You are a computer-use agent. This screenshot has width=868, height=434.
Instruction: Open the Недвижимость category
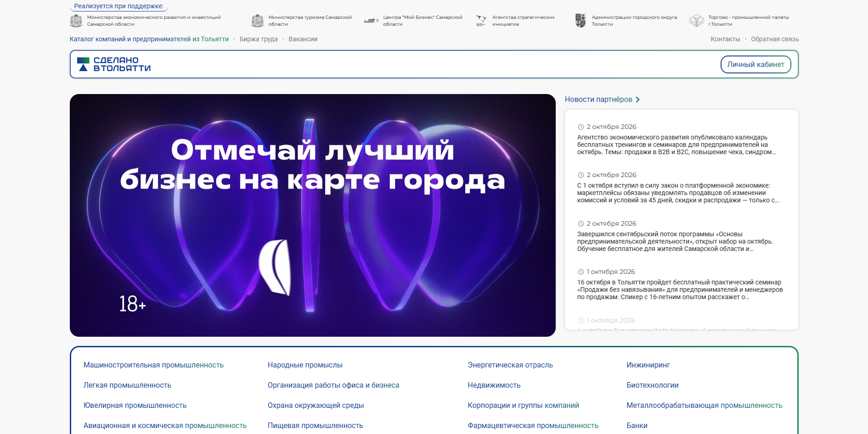[x=494, y=385]
